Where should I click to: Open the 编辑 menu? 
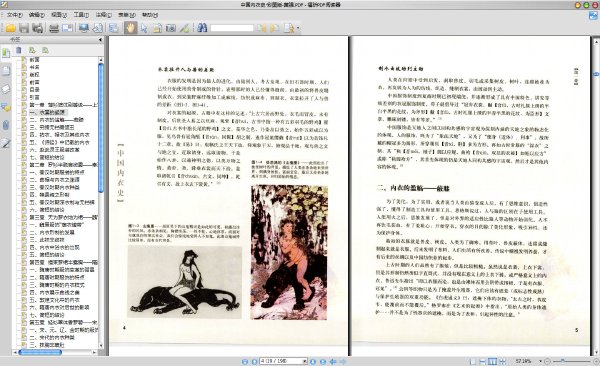(37, 15)
